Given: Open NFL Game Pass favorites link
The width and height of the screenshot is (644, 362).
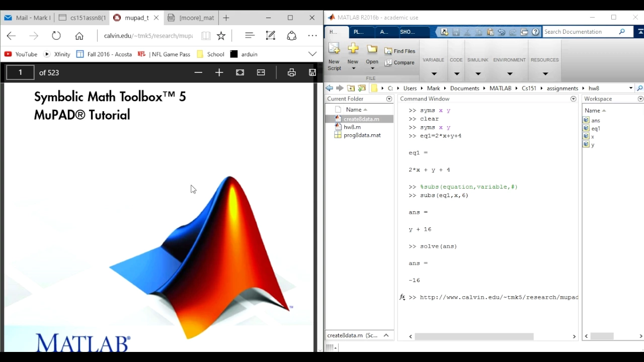Looking at the screenshot, I should [x=164, y=54].
